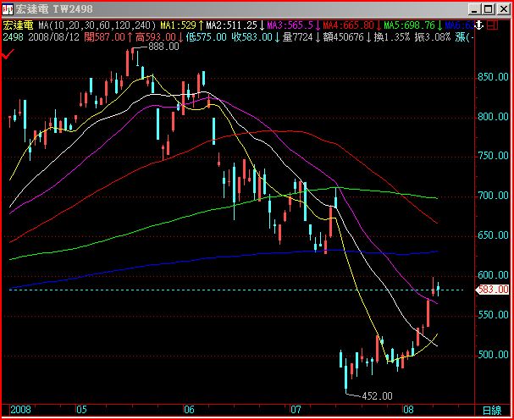Click the 宏達電 TW2498 title bar text
Image resolution: width=514 pixels, height=420 pixels.
[x=54, y=9]
